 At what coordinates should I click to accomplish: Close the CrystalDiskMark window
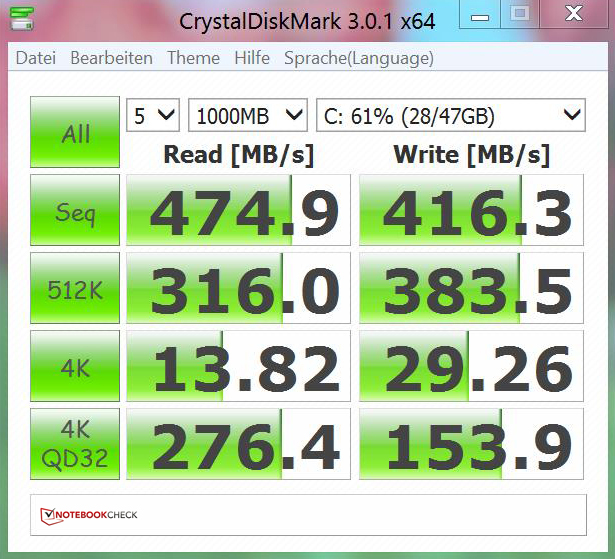[574, 15]
